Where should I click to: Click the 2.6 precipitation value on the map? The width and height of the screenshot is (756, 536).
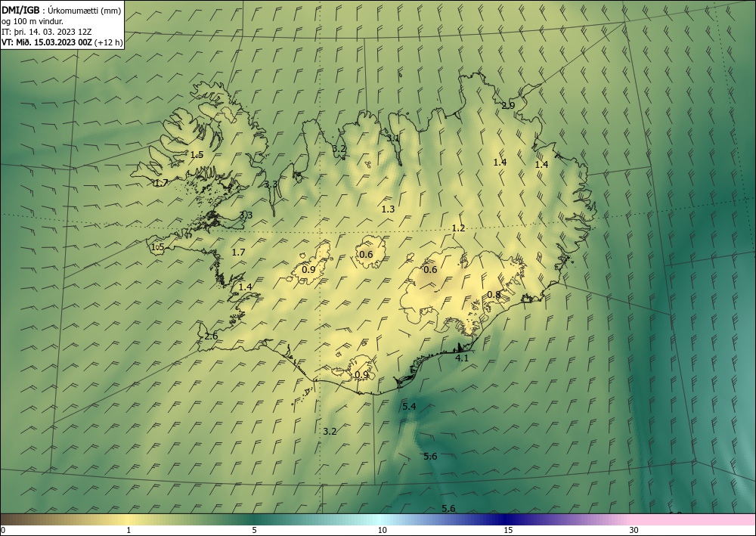[211, 336]
